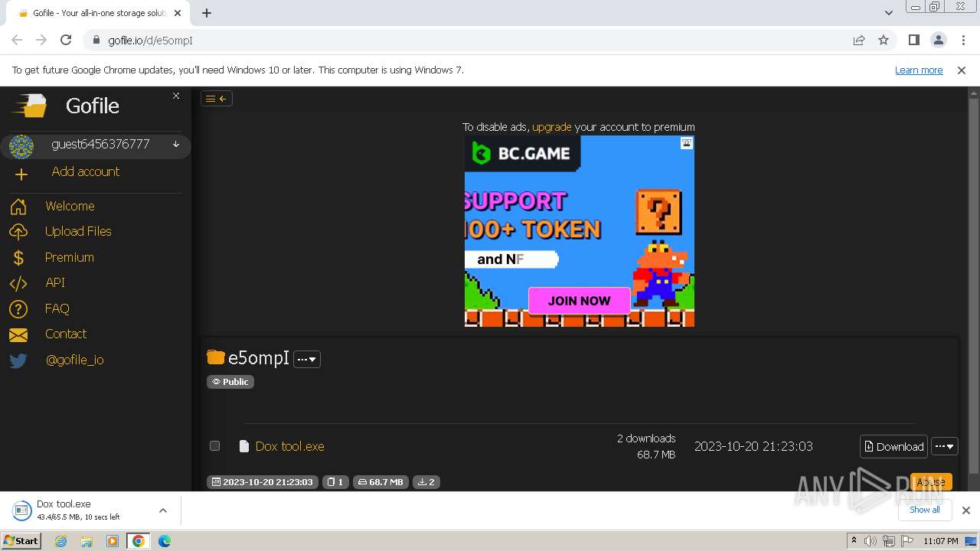The width and height of the screenshot is (980, 551).
Task: Open the Welcome menu item
Action: pos(70,206)
